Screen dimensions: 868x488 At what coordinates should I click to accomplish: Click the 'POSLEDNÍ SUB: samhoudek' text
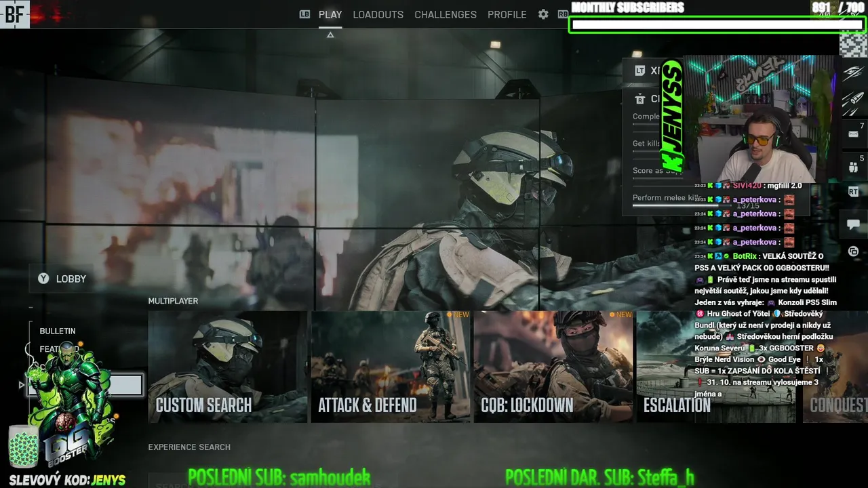279,477
